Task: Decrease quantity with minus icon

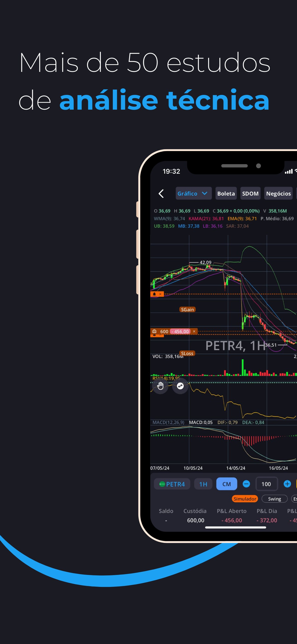Action: 246,484
